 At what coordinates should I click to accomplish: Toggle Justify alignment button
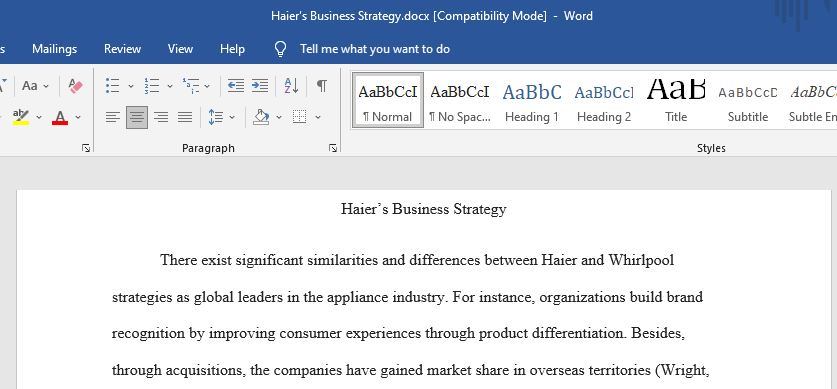pos(185,117)
